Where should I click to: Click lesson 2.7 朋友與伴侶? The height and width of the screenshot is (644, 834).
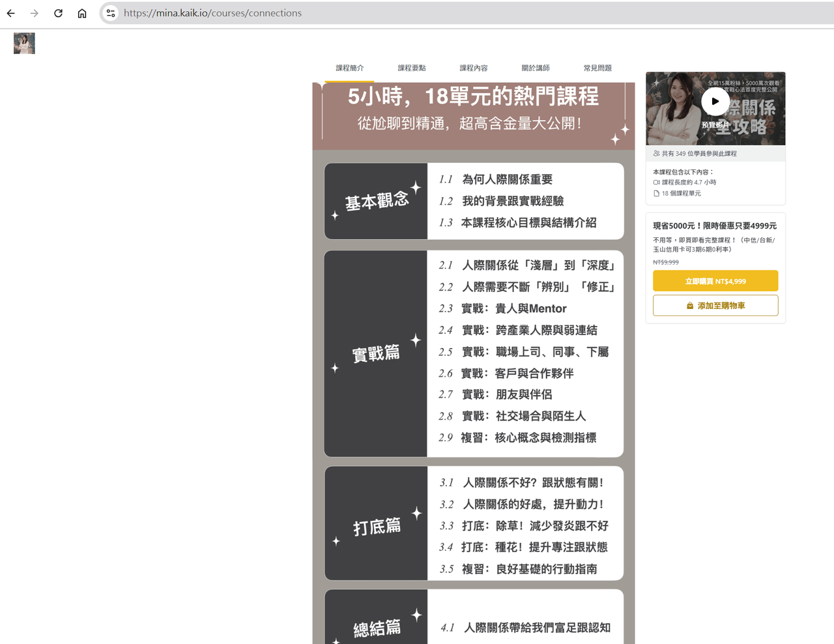495,394
